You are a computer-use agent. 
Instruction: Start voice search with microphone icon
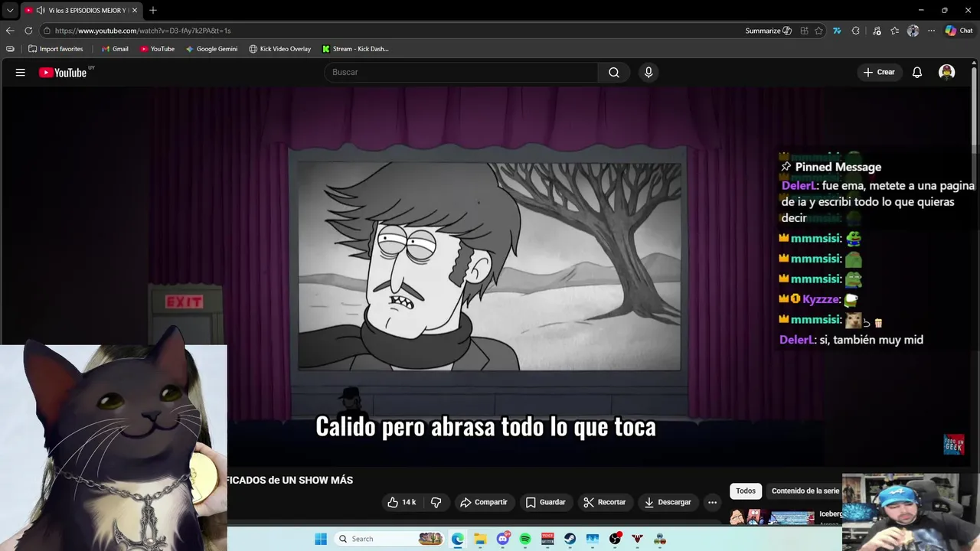pos(648,72)
